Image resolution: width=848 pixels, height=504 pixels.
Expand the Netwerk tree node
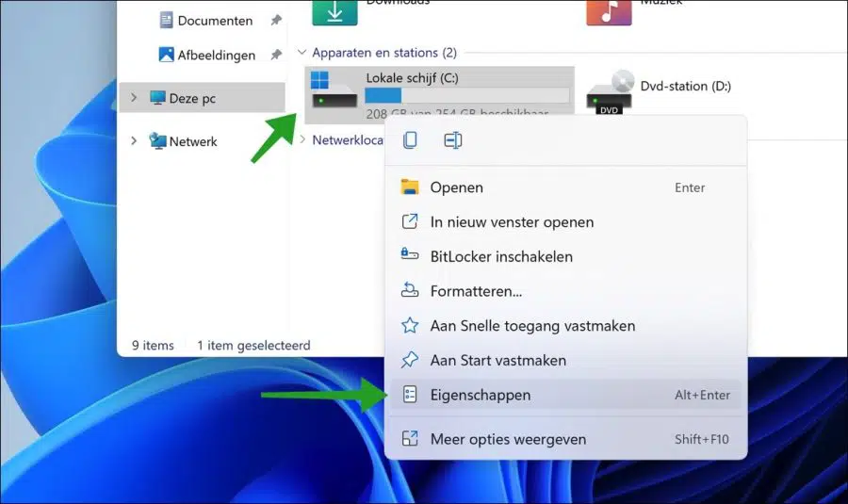click(x=134, y=141)
